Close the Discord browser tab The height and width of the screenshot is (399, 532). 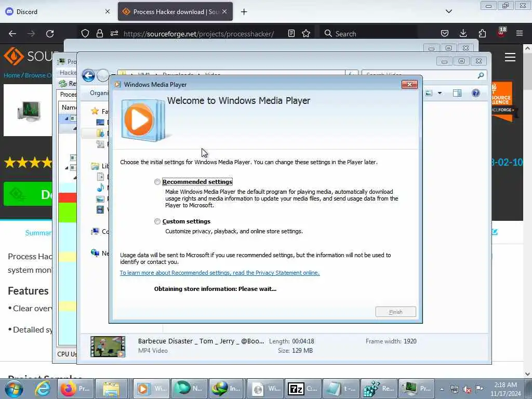108,11
